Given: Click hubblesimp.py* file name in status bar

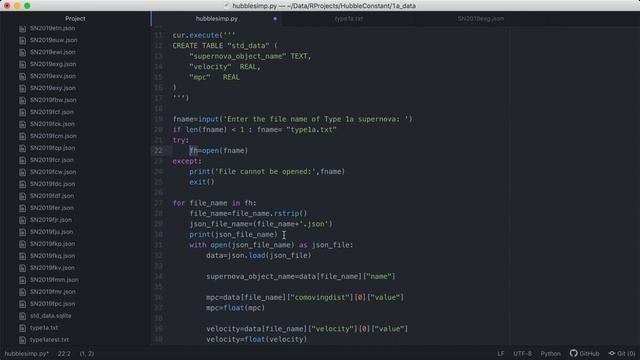Looking at the screenshot, I should click(x=27, y=353).
